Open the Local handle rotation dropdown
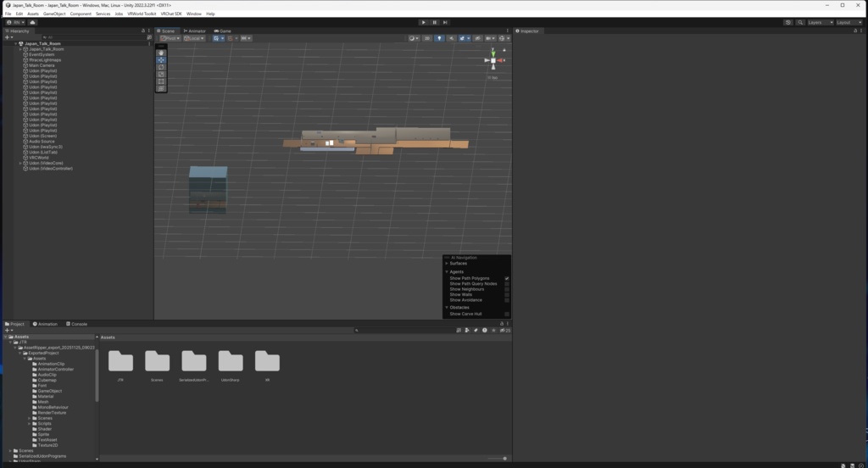 [194, 39]
